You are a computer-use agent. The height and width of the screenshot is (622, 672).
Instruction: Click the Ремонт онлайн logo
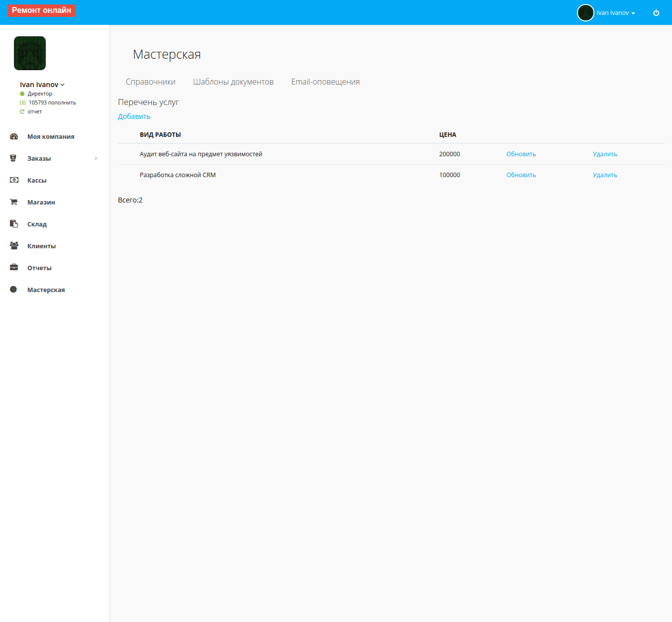pos(41,10)
